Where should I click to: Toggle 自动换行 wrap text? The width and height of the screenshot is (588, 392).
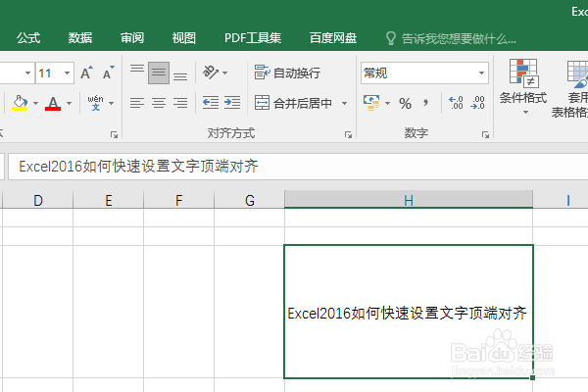tap(287, 73)
